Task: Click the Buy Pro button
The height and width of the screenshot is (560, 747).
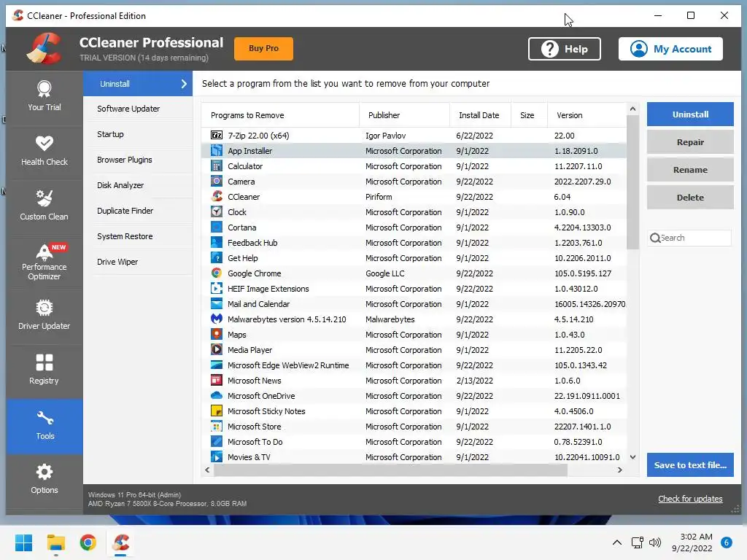Action: pyautogui.click(x=263, y=49)
